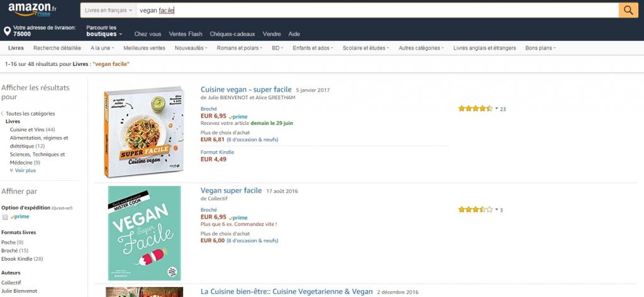
Task: Expand rating breakdown arrow next to 3 reviews
Action: coord(497,210)
